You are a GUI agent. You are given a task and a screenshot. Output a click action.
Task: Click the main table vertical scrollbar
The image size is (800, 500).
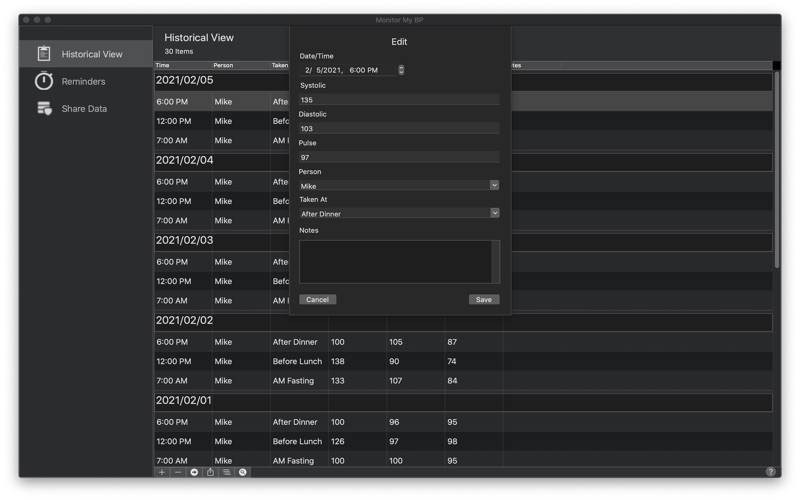777,171
